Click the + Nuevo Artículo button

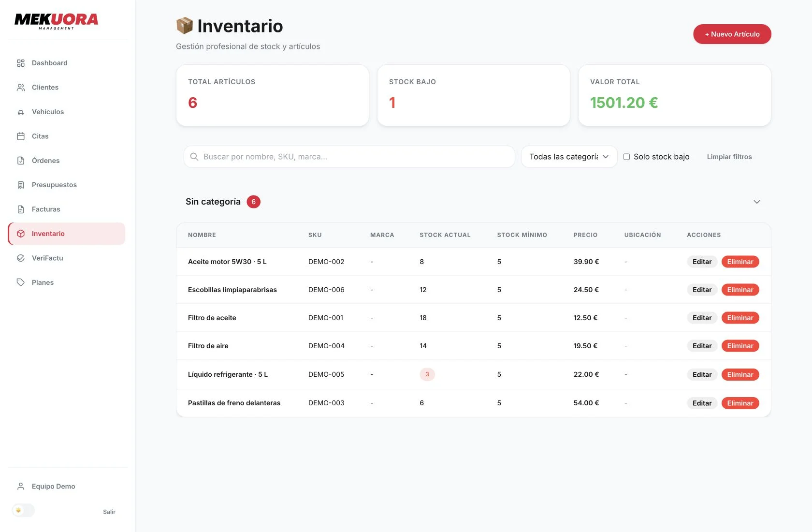(732, 34)
